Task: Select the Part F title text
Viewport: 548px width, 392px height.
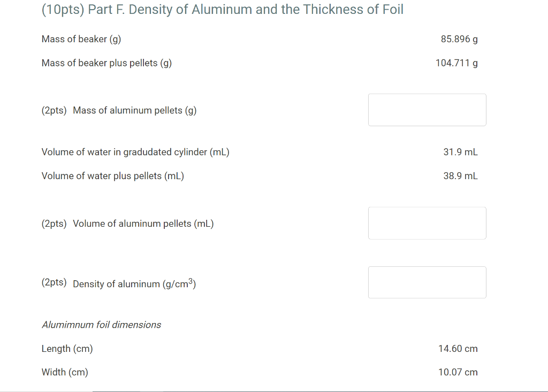Action: 222,9
